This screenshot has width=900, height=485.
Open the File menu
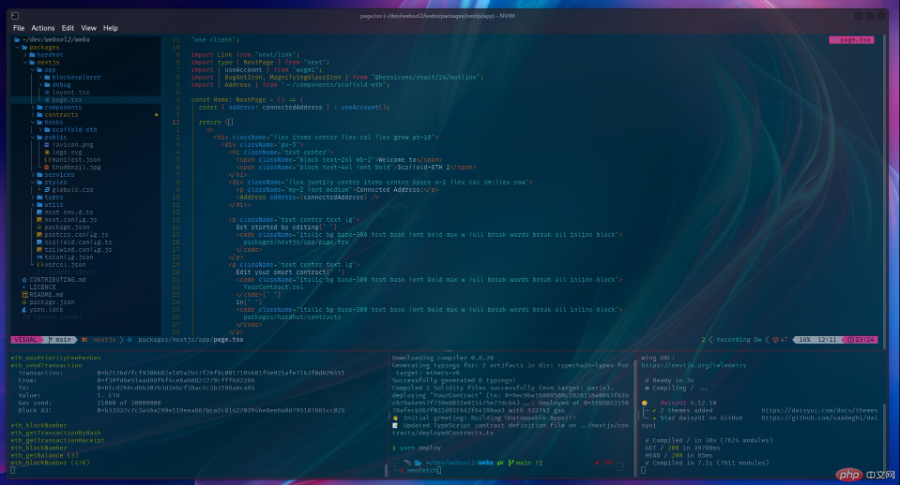coord(19,28)
